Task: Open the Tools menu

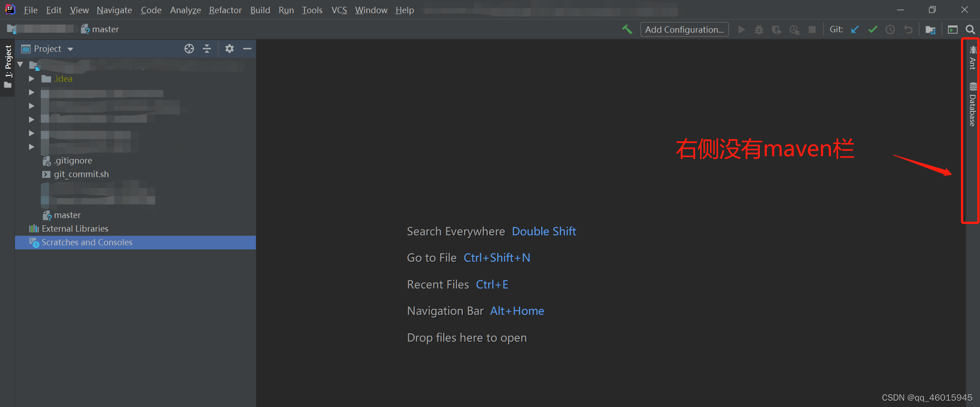Action: pos(312,10)
